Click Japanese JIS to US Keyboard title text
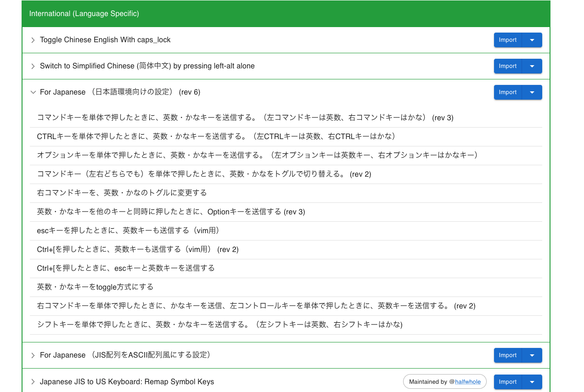Viewport: 584px width, 392px height. tap(127, 382)
